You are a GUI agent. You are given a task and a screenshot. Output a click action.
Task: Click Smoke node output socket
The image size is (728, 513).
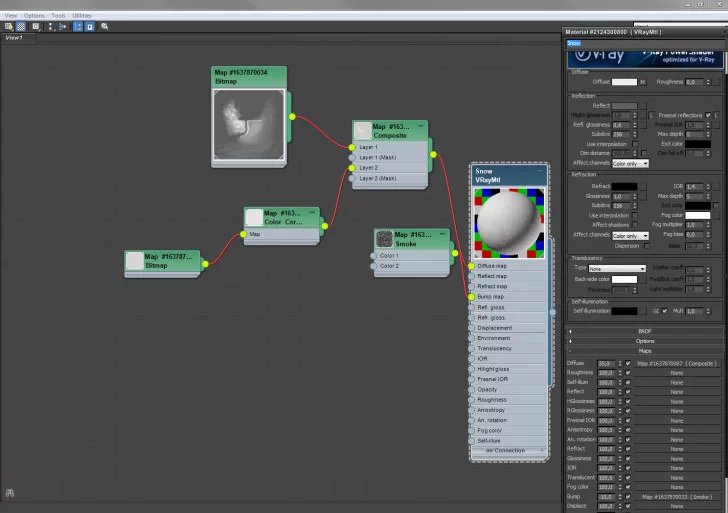point(455,253)
